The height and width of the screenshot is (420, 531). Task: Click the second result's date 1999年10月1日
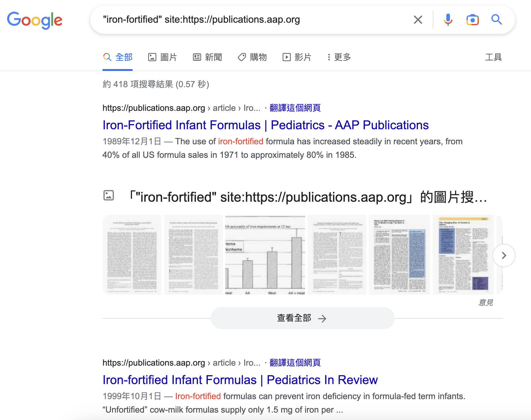coord(132,396)
